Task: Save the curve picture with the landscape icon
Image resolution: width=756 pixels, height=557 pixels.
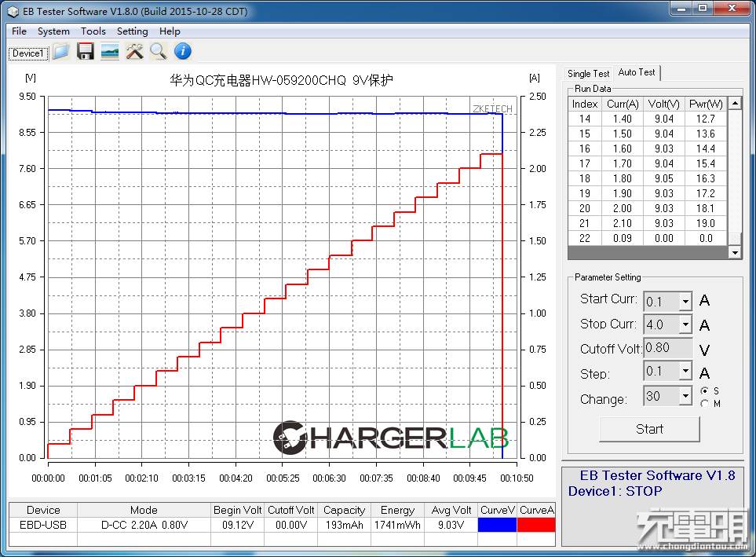Action: (x=110, y=51)
